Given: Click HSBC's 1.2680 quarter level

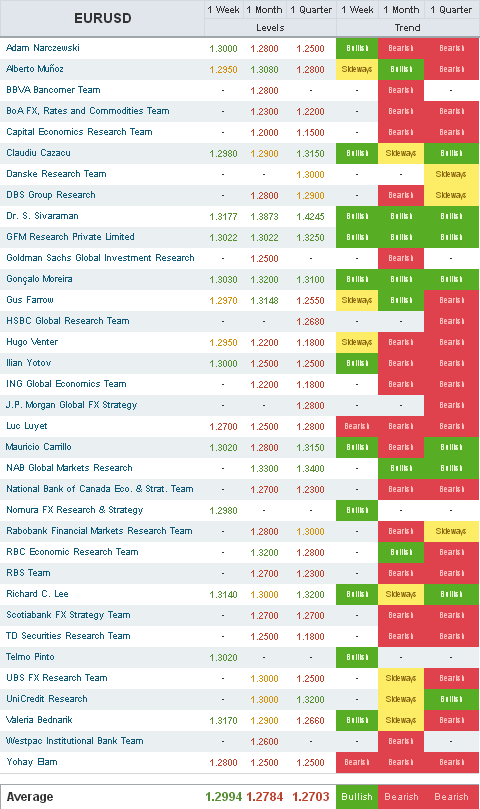Looking at the screenshot, I should pyautogui.click(x=311, y=321).
